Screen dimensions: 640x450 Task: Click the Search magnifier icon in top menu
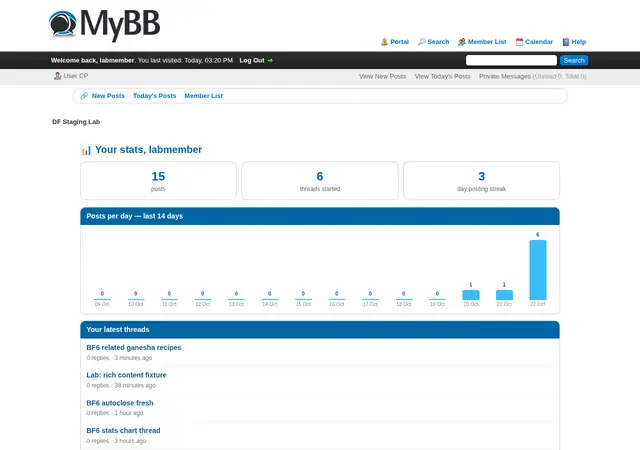422,42
